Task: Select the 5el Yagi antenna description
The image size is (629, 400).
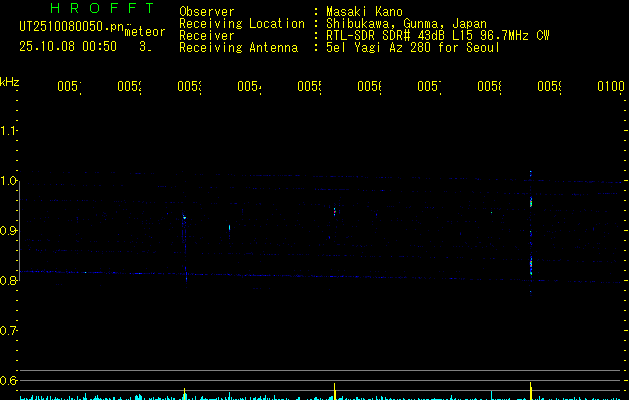Action: click(x=414, y=48)
